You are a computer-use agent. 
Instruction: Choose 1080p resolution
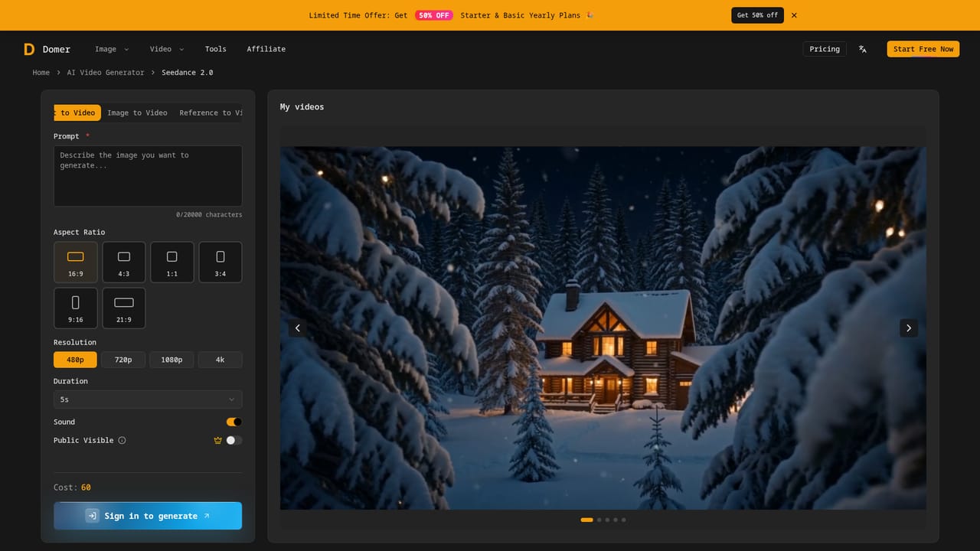pos(171,360)
